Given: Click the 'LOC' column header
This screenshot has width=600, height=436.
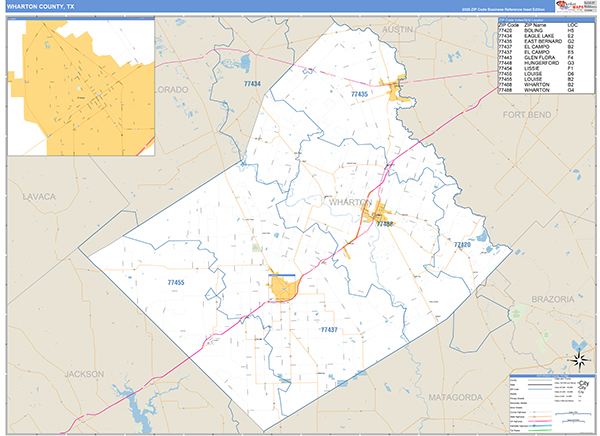Looking at the screenshot, I should pyautogui.click(x=572, y=25).
